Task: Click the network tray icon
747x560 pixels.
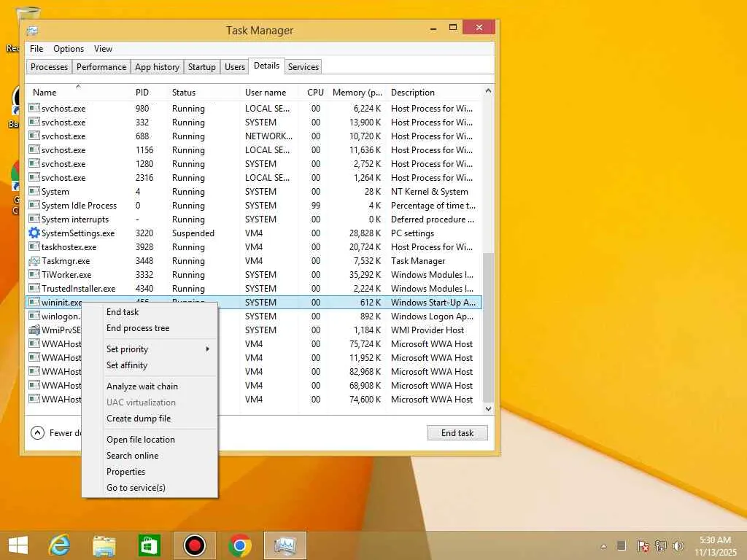Action: [661, 546]
